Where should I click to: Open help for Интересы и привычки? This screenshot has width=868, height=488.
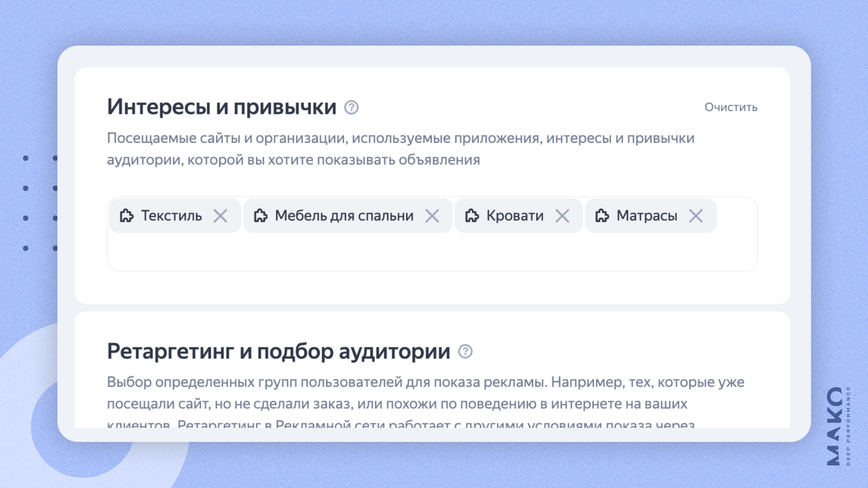(x=351, y=108)
